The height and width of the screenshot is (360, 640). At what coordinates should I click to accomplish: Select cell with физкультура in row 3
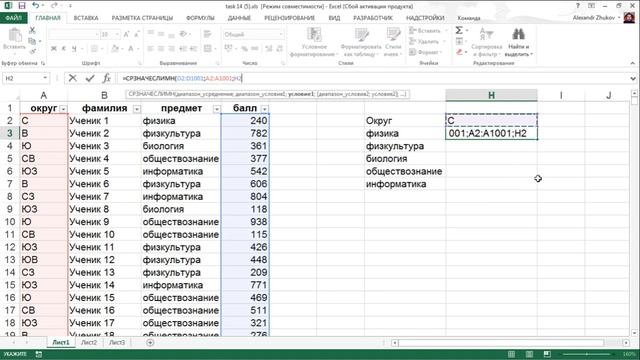(181, 133)
